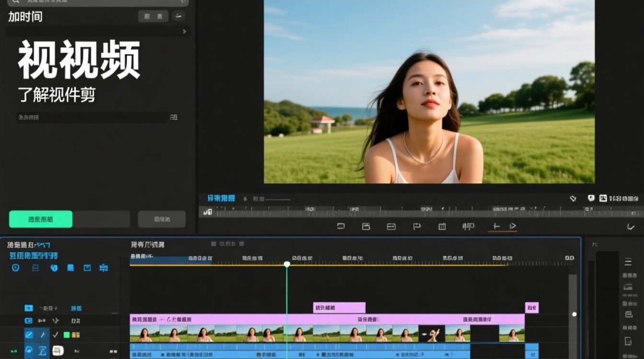
Task: Click the blue droplet icon in timeline toolbar
Action: pos(54,268)
